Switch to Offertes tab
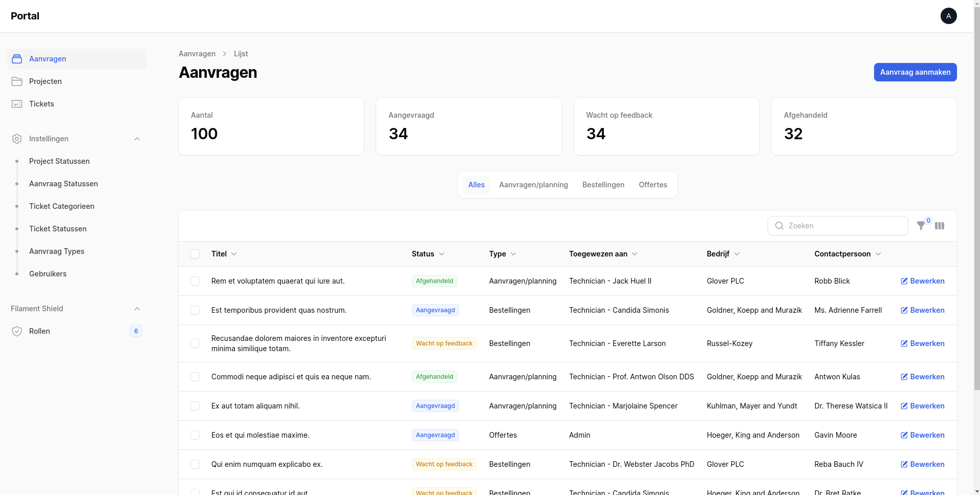The height and width of the screenshot is (495, 980). coord(653,185)
